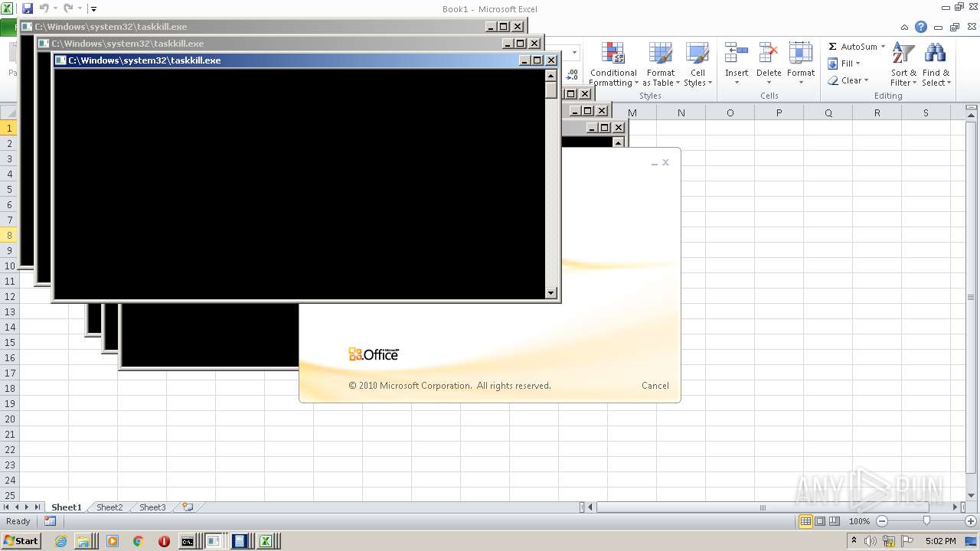The height and width of the screenshot is (551, 980).
Task: Expand the Insert cells dropdown arrow
Action: tap(737, 83)
